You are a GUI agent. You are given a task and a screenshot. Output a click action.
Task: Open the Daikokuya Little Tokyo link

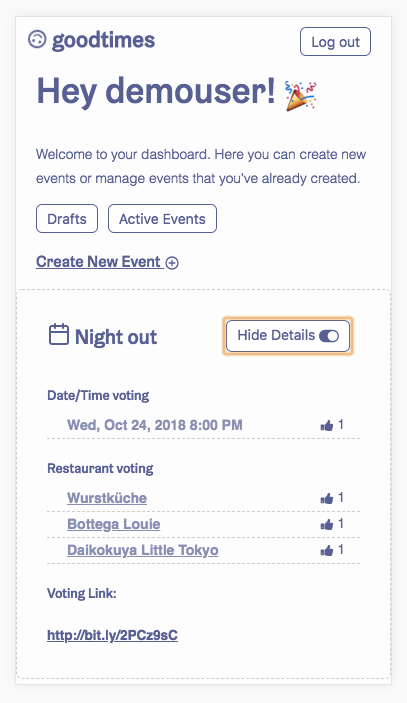[x=143, y=550]
